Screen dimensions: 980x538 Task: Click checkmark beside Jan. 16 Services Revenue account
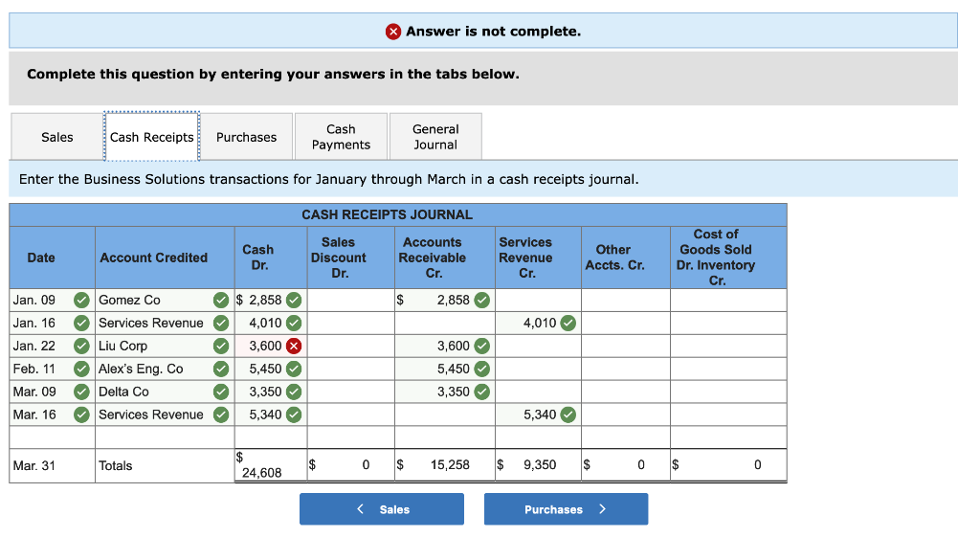click(x=221, y=323)
